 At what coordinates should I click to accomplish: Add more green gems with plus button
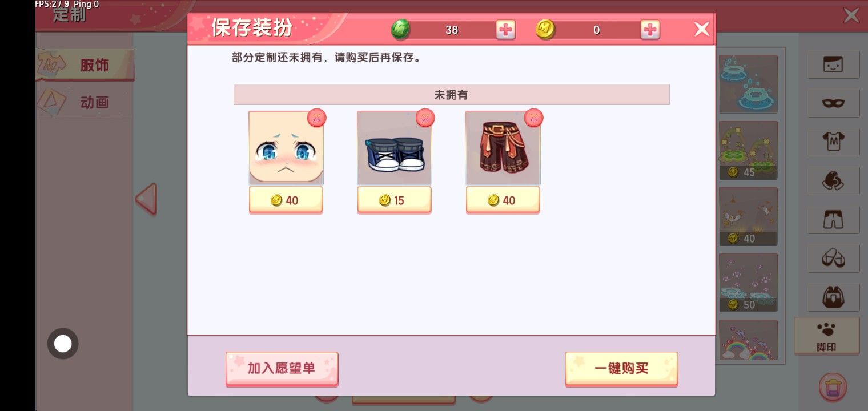tap(505, 30)
